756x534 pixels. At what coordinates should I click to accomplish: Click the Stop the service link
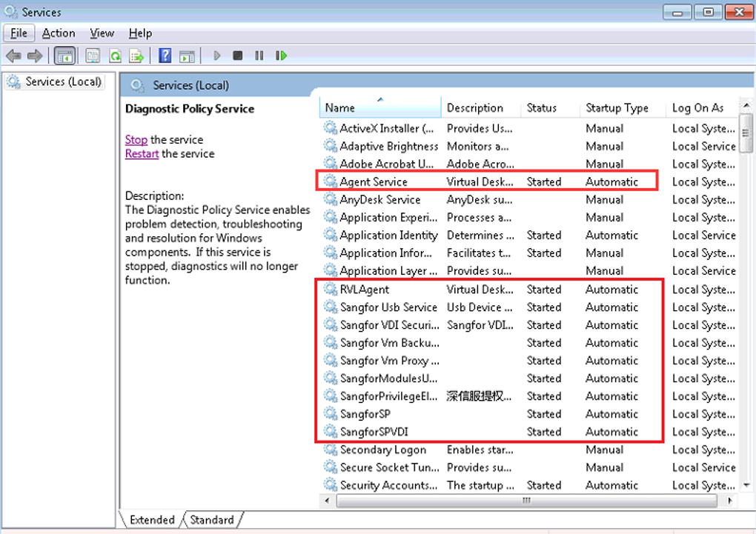pyautogui.click(x=136, y=140)
